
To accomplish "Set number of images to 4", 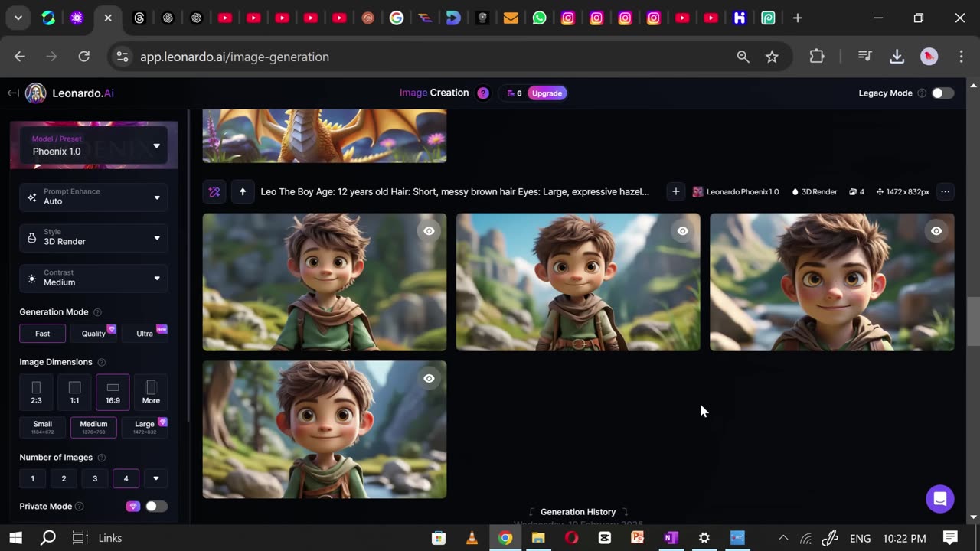I will pos(126,478).
